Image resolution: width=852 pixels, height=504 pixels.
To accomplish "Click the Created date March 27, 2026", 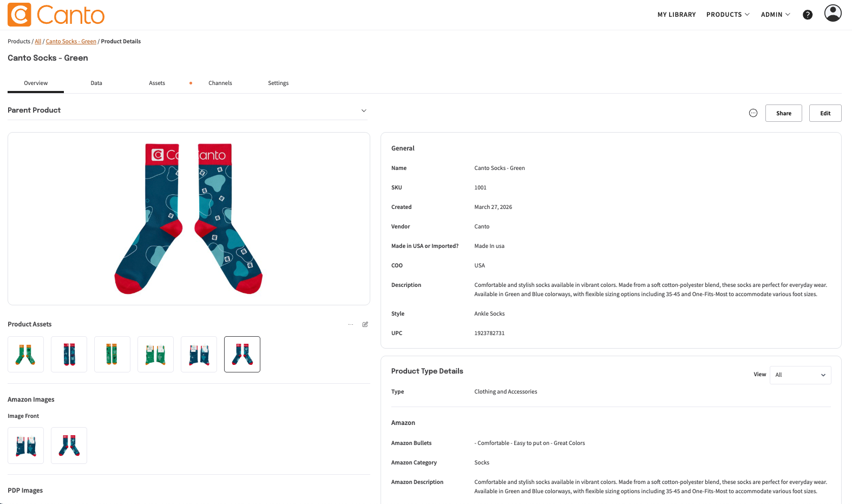I will coord(493,207).
